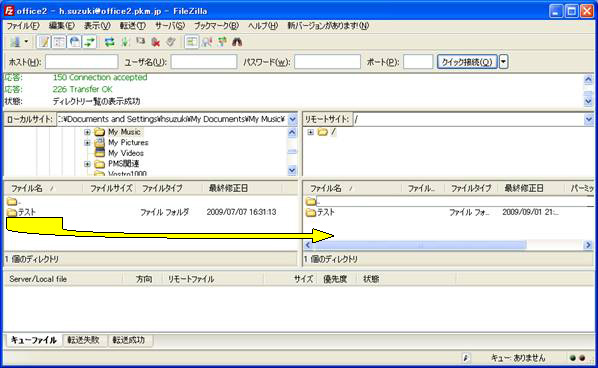Toggle message log display
Image resolution: width=598 pixels, height=368 pixels.
click(44, 42)
